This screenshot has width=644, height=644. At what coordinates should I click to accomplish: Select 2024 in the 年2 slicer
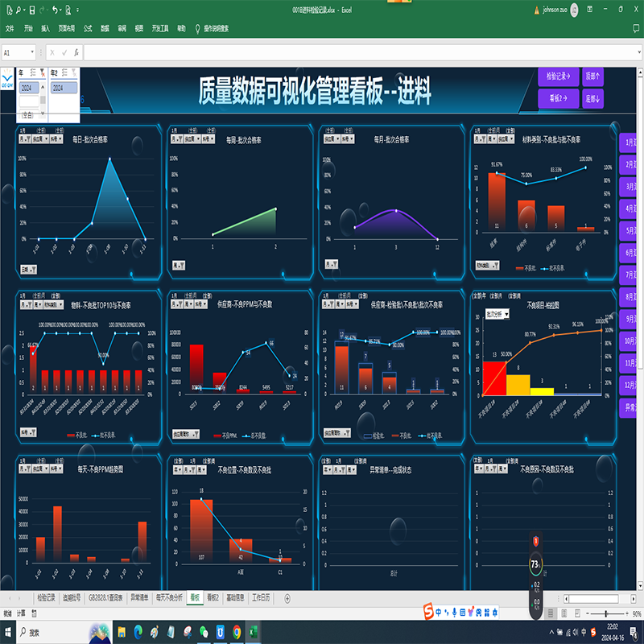pos(64,88)
